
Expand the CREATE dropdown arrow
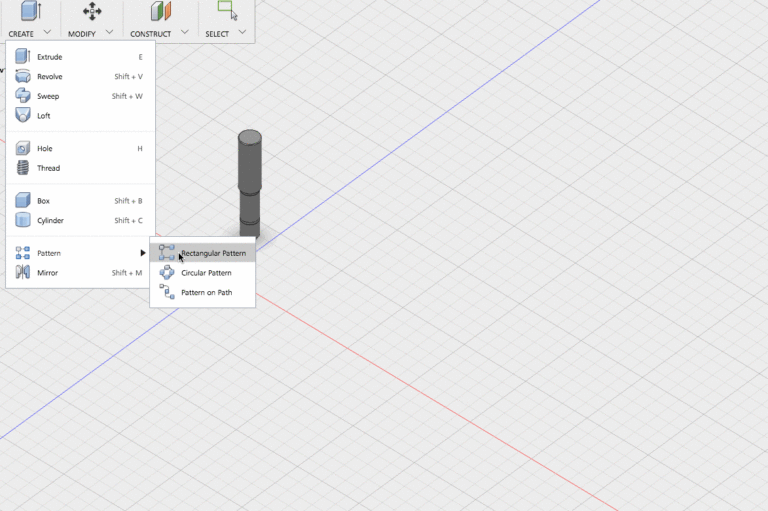coord(47,32)
